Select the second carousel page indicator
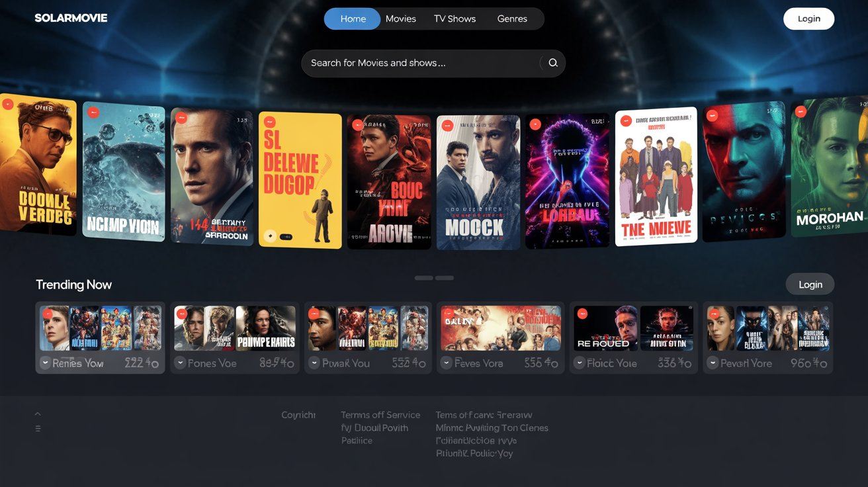This screenshot has height=487, width=868. click(x=445, y=278)
